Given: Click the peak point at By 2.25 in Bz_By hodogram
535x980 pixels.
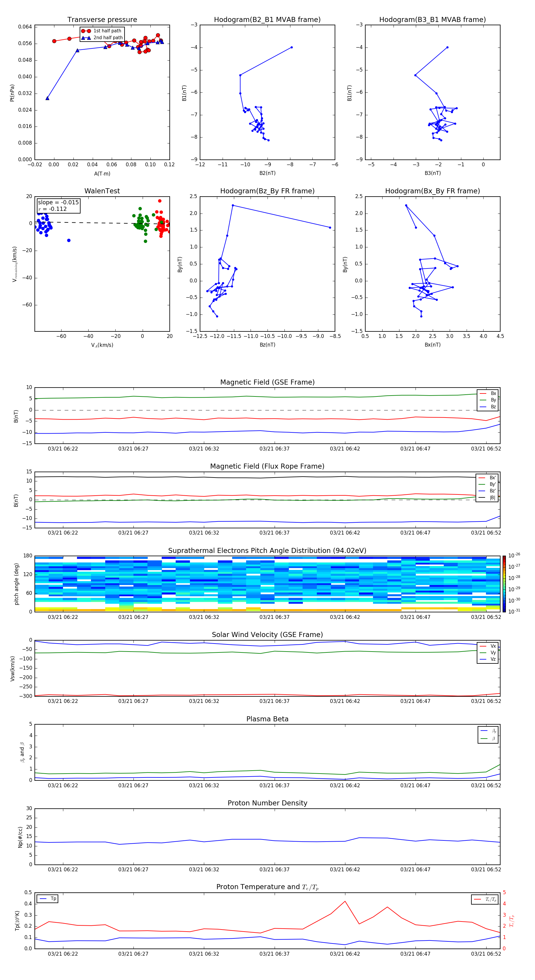Looking at the screenshot, I should (x=233, y=206).
